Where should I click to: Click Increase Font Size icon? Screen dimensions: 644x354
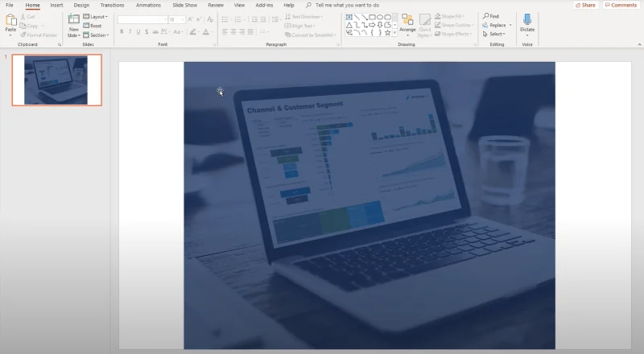190,19
